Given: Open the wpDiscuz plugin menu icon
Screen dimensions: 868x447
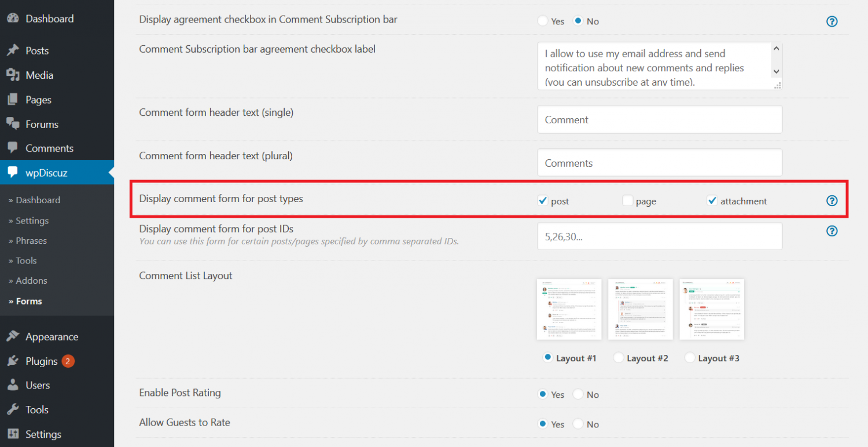Looking at the screenshot, I should (x=14, y=172).
